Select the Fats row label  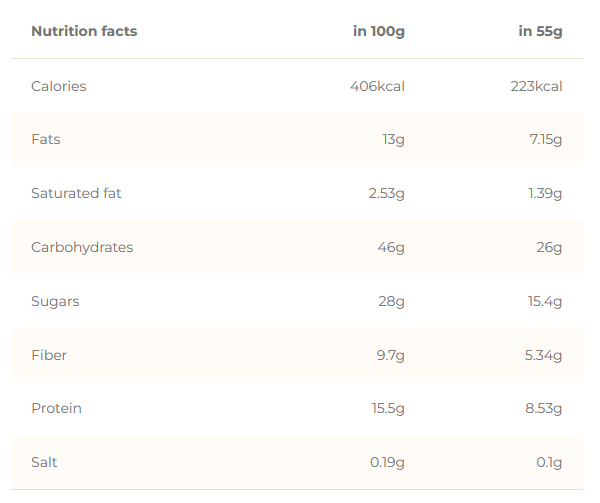[46, 139]
